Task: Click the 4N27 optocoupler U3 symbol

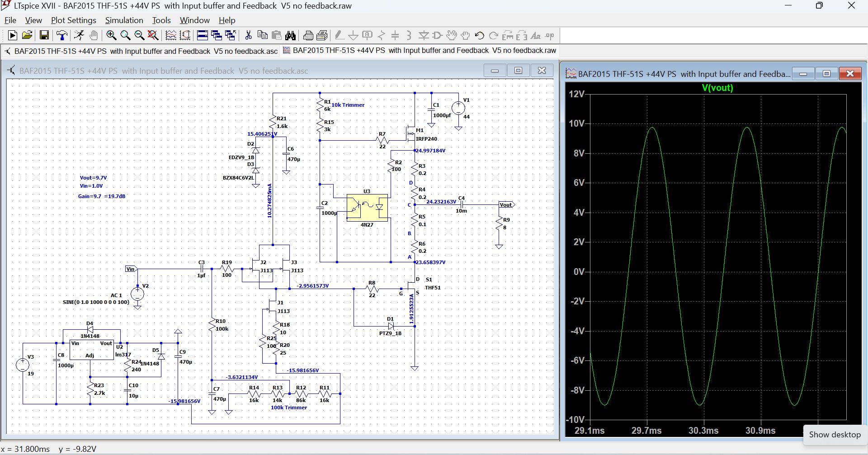Action: pos(367,208)
